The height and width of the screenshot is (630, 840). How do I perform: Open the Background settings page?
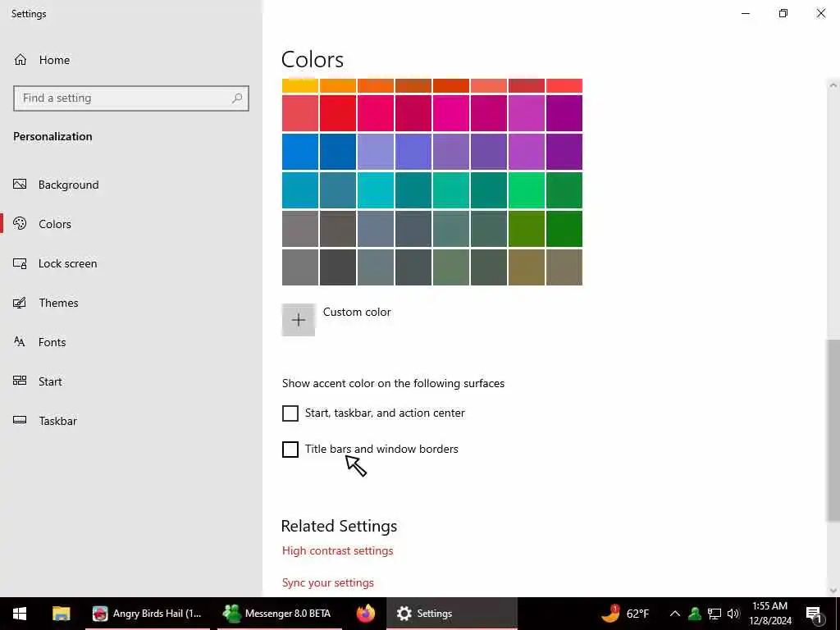coord(68,185)
